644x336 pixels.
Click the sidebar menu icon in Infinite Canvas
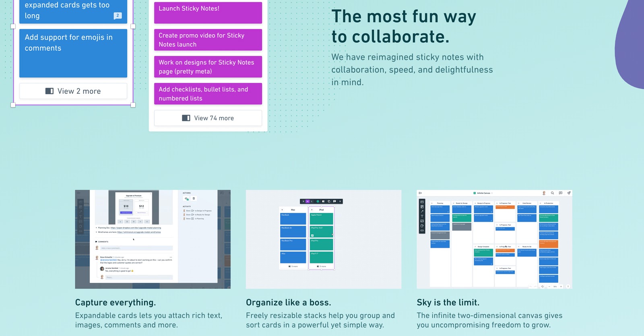(420, 193)
